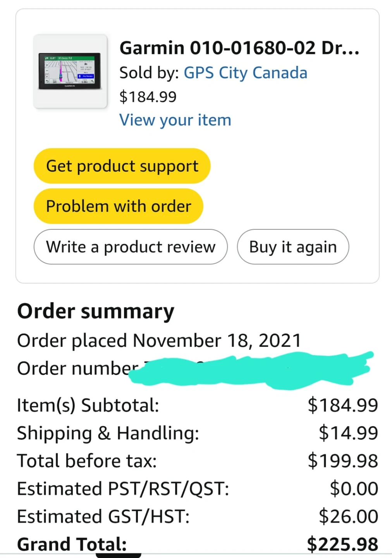Select the Item(s) Subtotal $184.99 amount

[x=343, y=405]
